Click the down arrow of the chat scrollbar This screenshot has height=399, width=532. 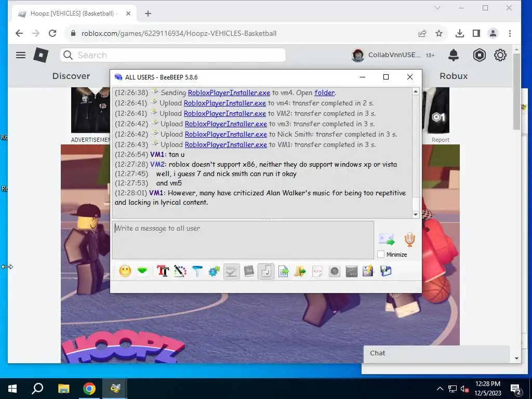416,215
